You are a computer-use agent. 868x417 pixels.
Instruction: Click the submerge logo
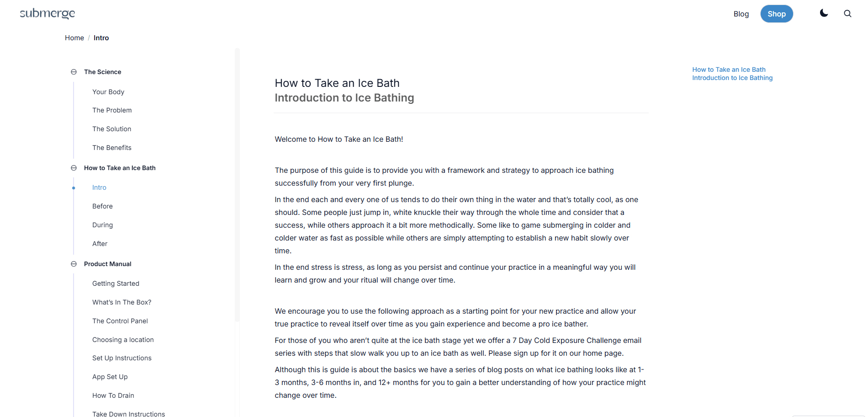click(47, 13)
